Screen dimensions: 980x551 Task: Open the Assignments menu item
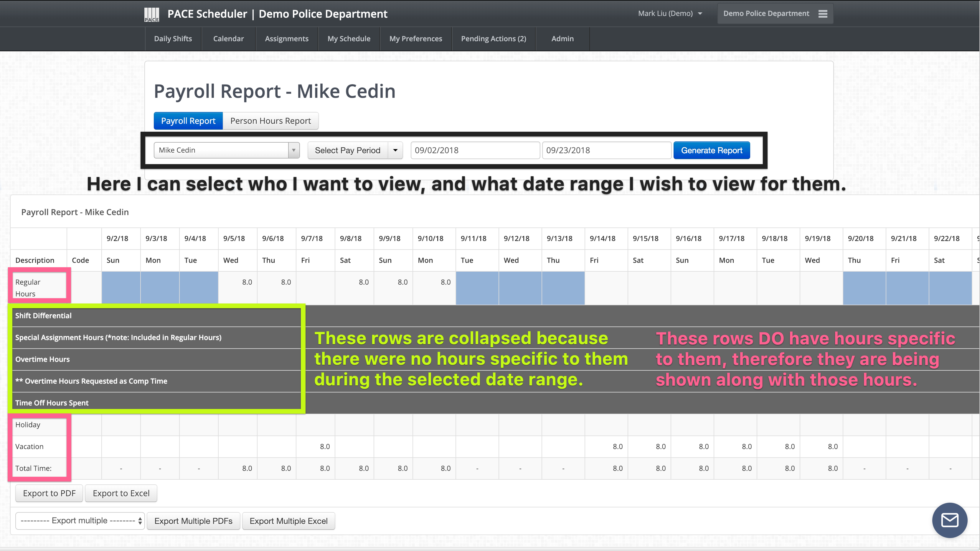click(286, 39)
